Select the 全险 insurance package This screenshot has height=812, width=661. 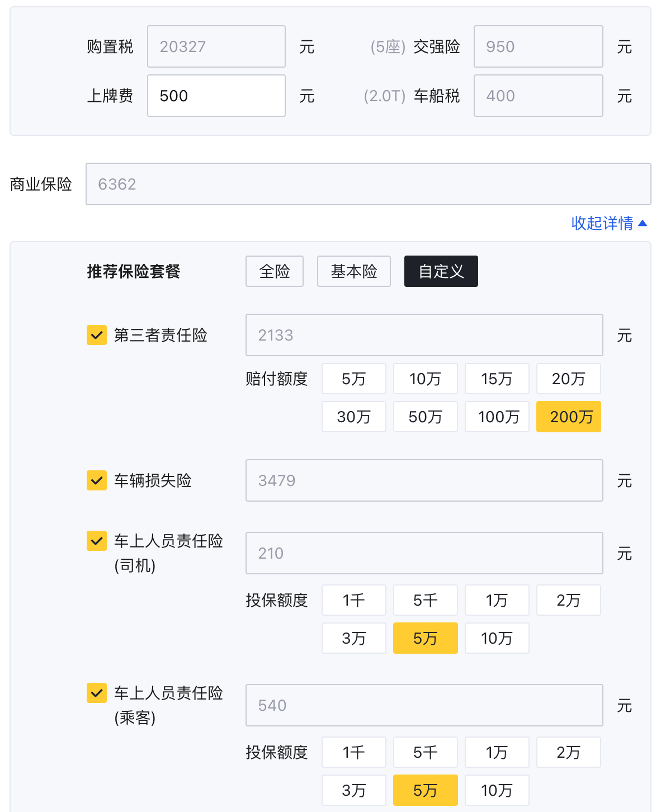(x=275, y=271)
